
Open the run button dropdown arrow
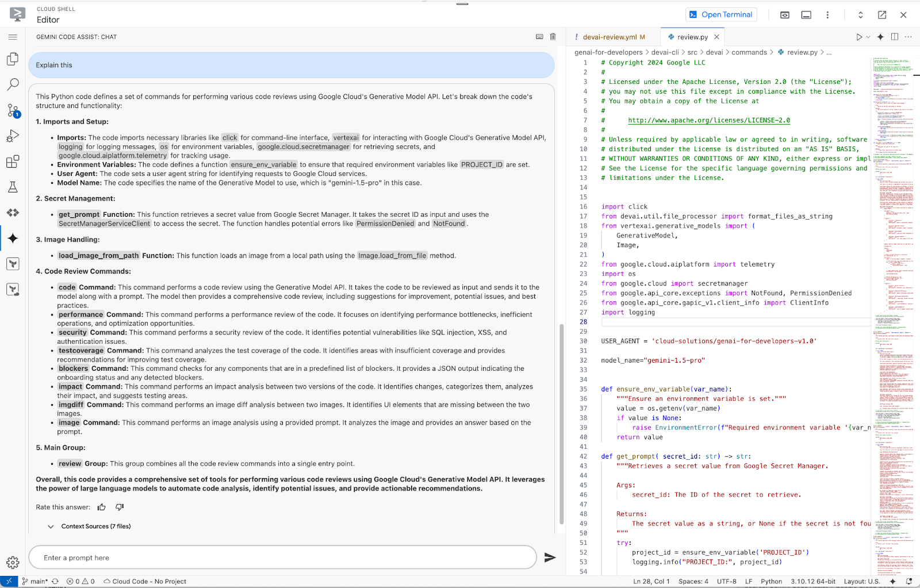(x=868, y=37)
